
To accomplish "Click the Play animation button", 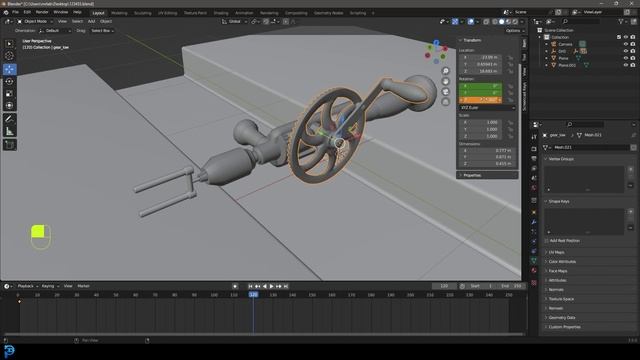I will coord(271,287).
